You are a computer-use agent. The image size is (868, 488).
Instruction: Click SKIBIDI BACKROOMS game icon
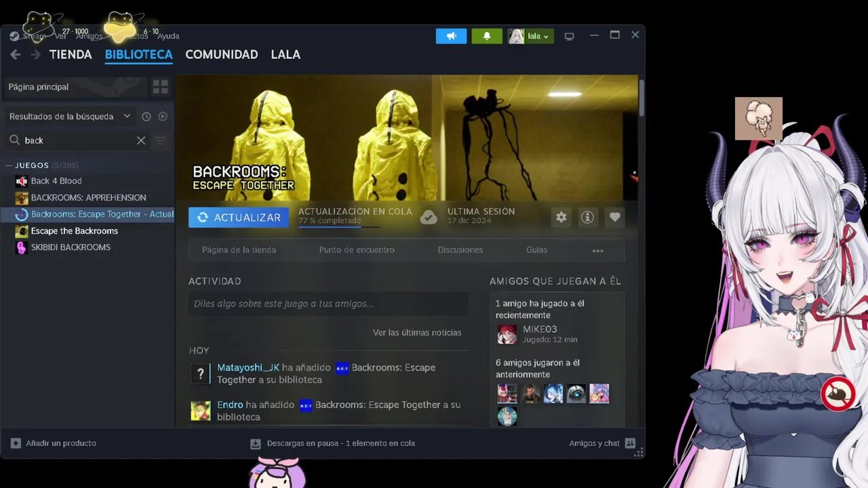click(x=22, y=247)
